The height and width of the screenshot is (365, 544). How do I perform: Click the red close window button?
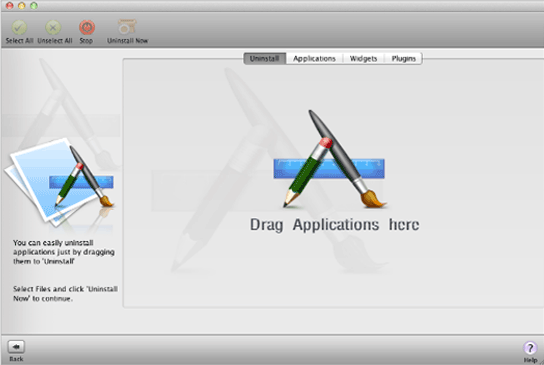point(10,6)
